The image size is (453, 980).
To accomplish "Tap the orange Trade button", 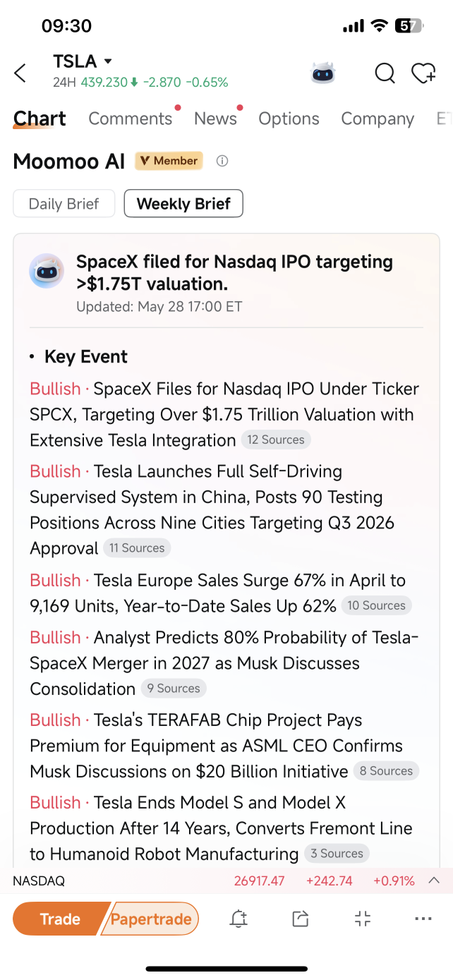I will [x=60, y=919].
